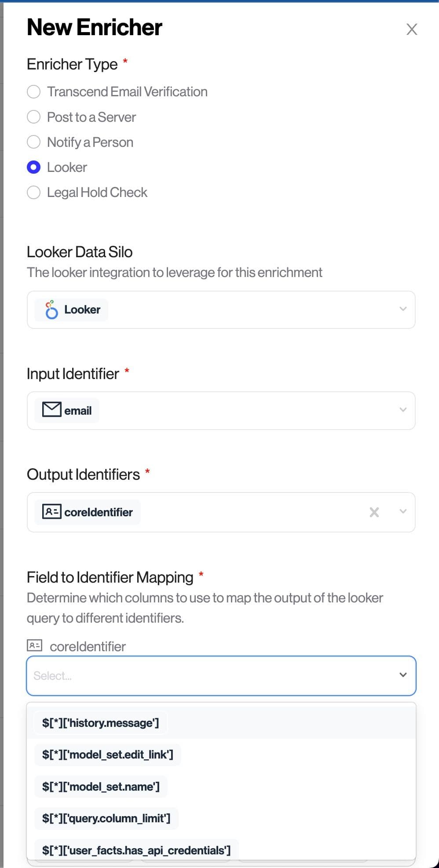Select Transcend Email Verification radio option

[x=34, y=92]
